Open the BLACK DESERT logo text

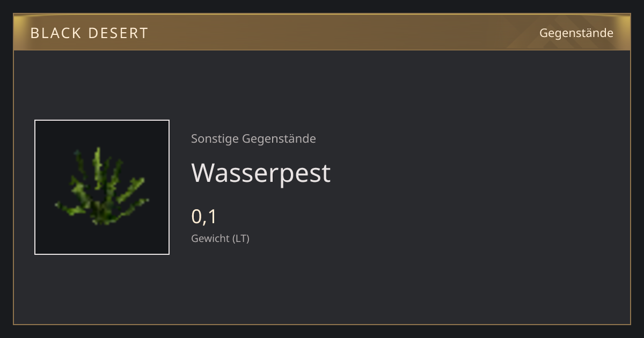click(89, 33)
